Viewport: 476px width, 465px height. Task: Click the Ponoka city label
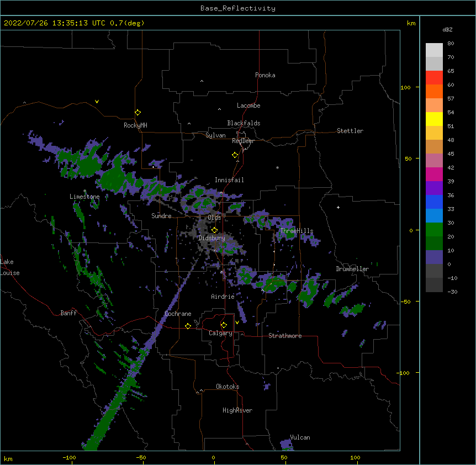[265, 75]
